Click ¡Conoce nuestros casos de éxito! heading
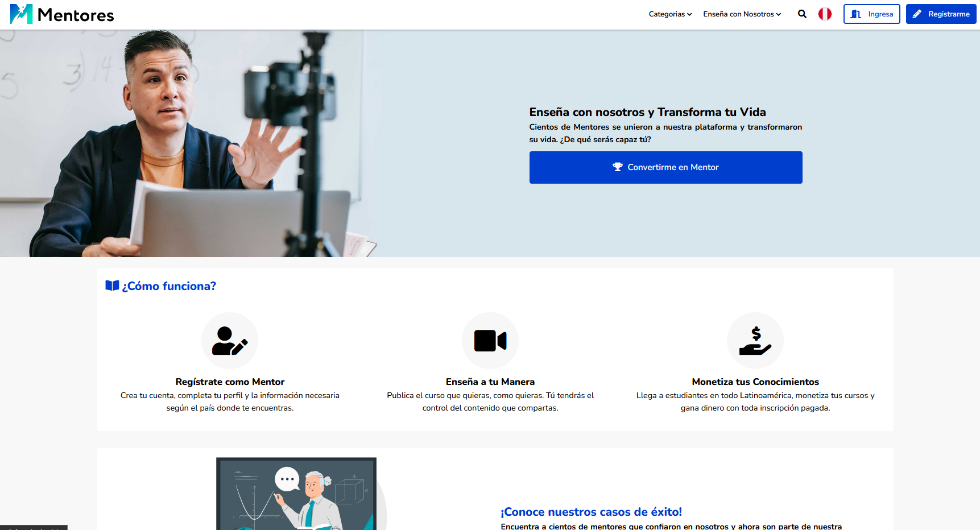 [x=591, y=512]
